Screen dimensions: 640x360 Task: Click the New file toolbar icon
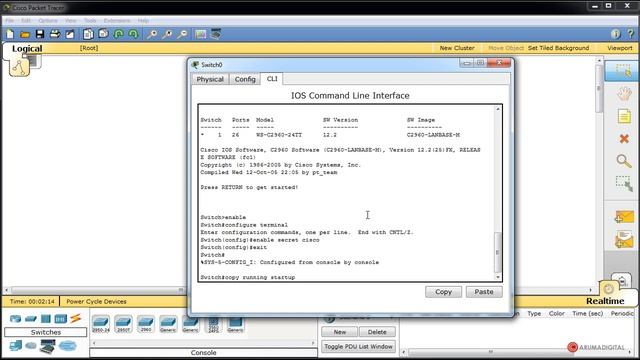[x=10, y=34]
